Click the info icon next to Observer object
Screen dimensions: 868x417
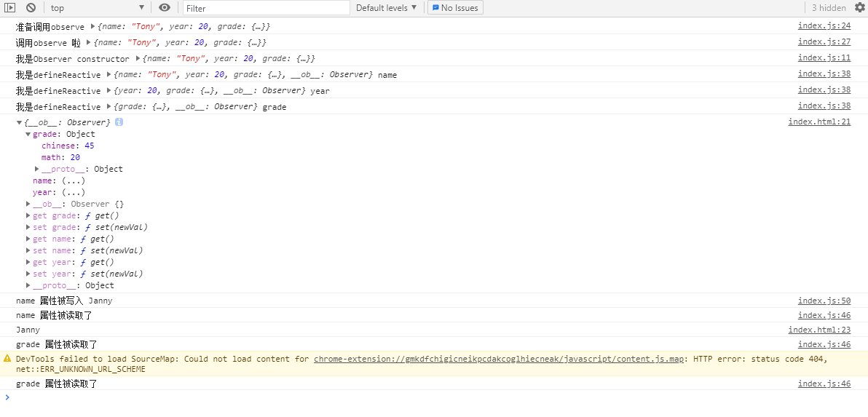pos(119,122)
